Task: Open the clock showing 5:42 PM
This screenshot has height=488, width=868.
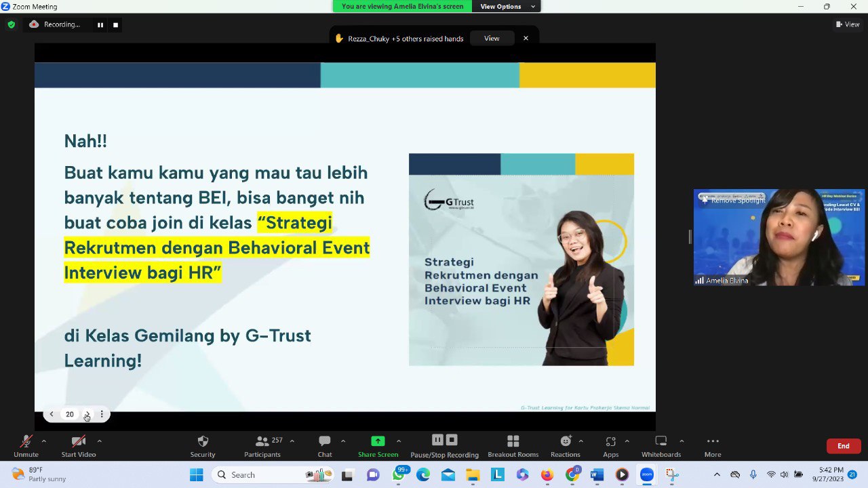Action: pyautogui.click(x=828, y=474)
